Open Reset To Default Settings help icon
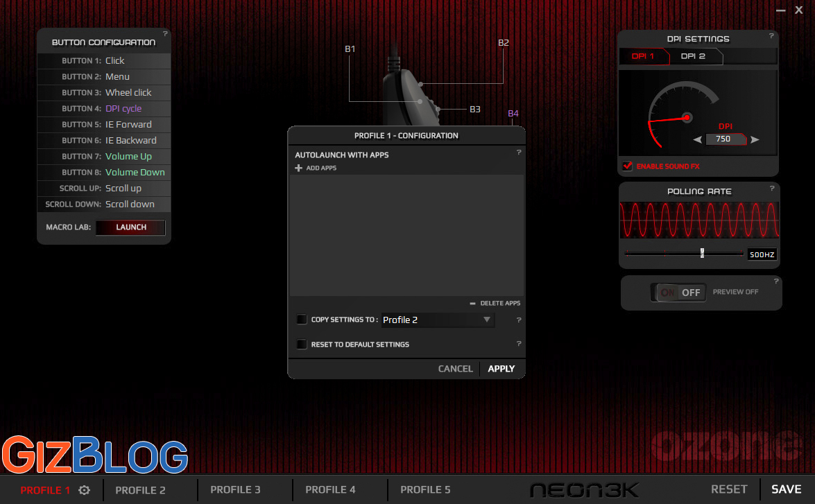The width and height of the screenshot is (815, 504). (x=519, y=343)
